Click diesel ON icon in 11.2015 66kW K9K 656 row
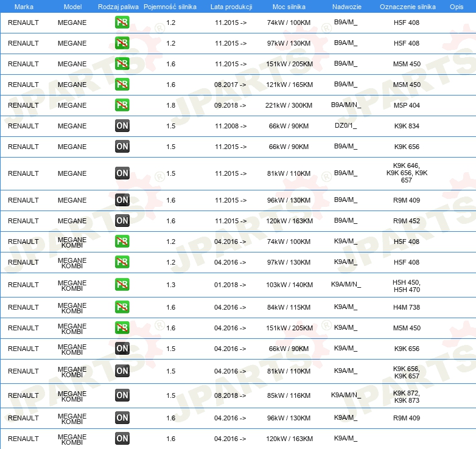The height and width of the screenshot is (449, 476). tap(122, 146)
